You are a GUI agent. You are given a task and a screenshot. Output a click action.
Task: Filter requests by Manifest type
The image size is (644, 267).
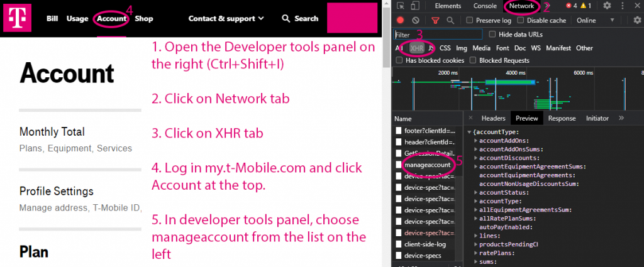[558, 48]
